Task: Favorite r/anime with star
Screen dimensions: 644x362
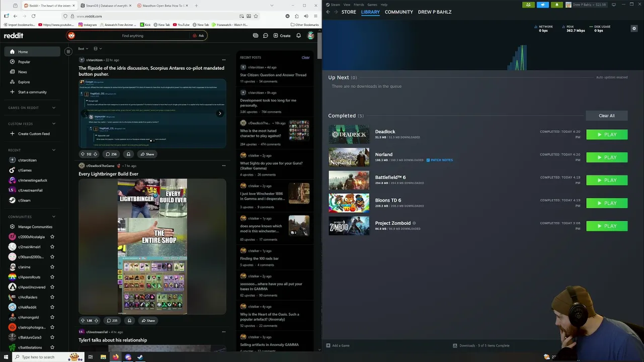Action: tap(52, 267)
